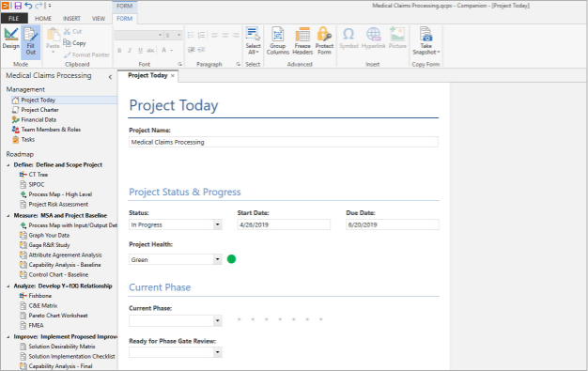Switch to Design mode
This screenshot has width=588, height=371.
point(11,39)
